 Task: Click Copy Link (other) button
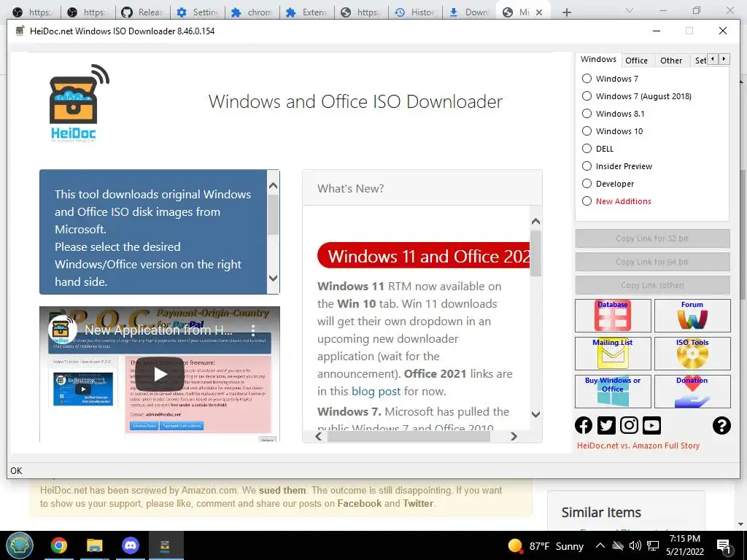652,285
